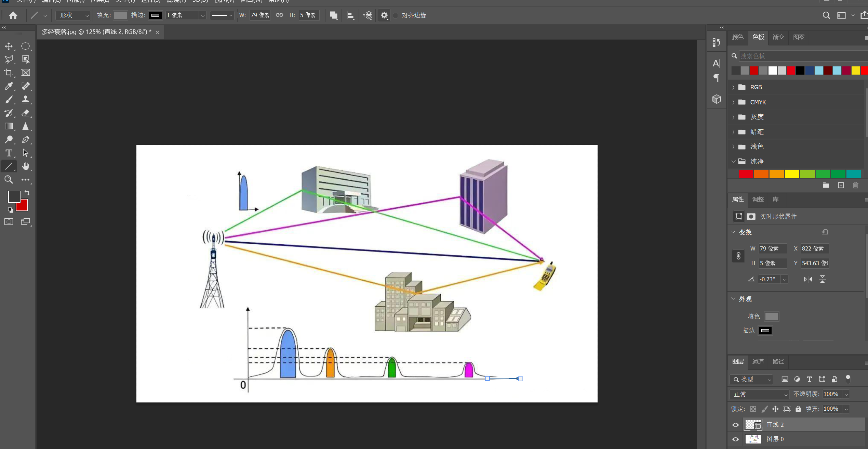Viewport: 868px width, 449px height.
Task: Select the Eraser tool
Action: click(26, 113)
